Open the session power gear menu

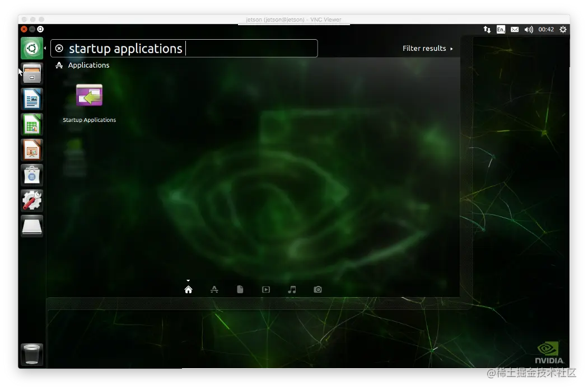pyautogui.click(x=563, y=29)
